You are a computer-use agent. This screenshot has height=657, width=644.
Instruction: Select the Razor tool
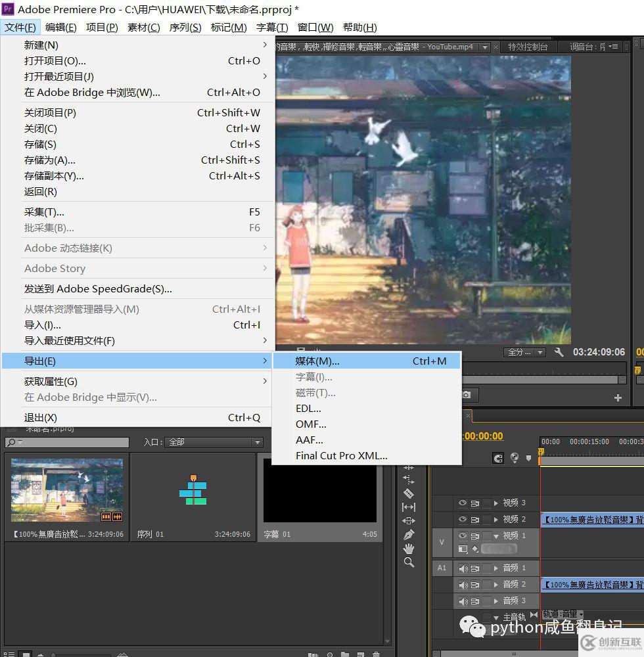coord(409,492)
